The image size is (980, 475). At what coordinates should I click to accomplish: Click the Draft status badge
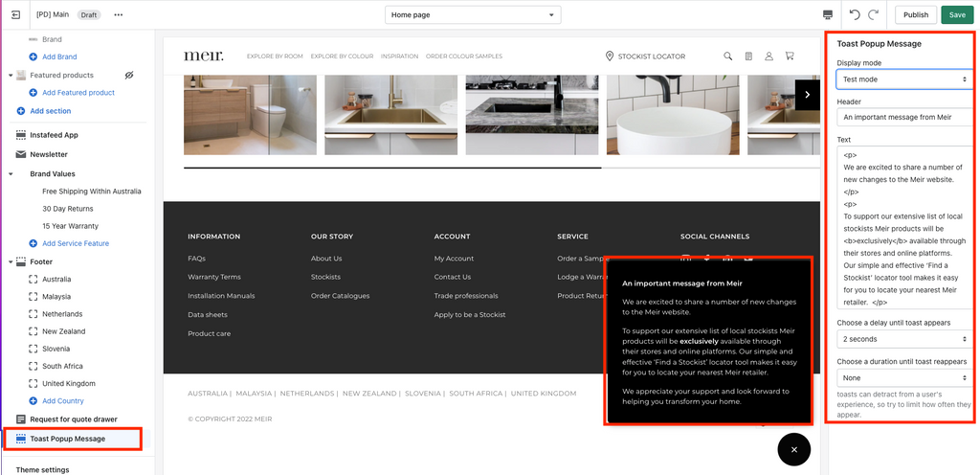click(x=89, y=15)
